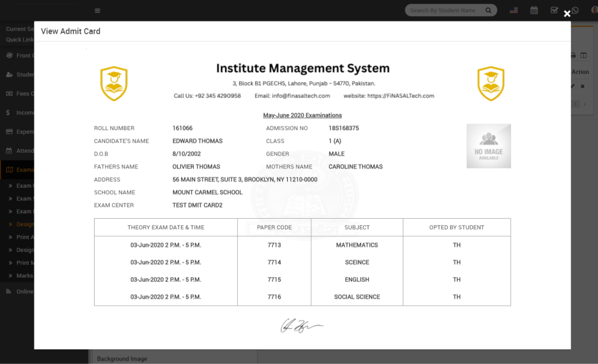Close the View Admit Card modal
598x364 pixels.
point(566,14)
